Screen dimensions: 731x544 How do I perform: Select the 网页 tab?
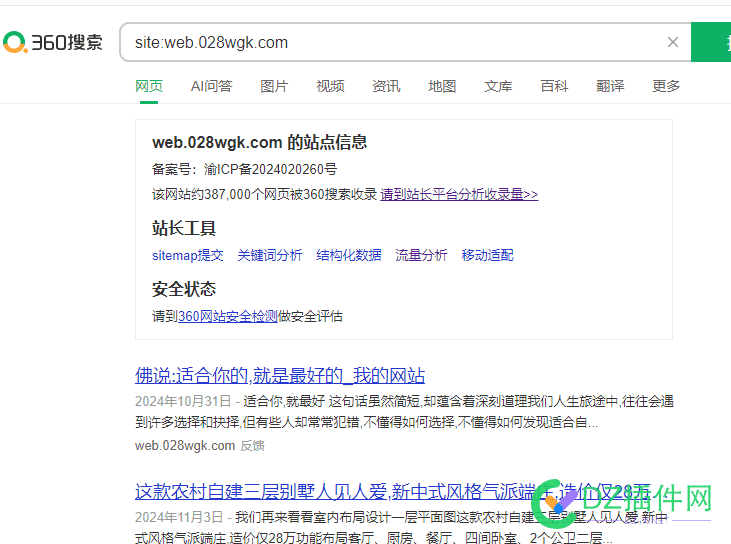pyautogui.click(x=149, y=86)
